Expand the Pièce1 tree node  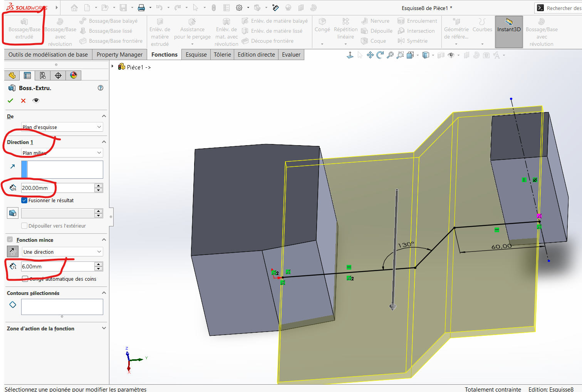[x=112, y=67]
